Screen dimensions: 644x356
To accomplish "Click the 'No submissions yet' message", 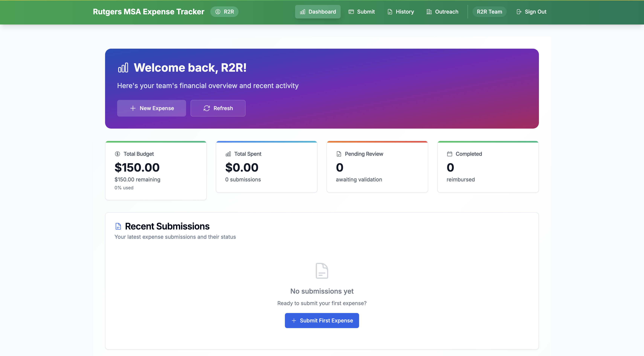I will pos(322,291).
